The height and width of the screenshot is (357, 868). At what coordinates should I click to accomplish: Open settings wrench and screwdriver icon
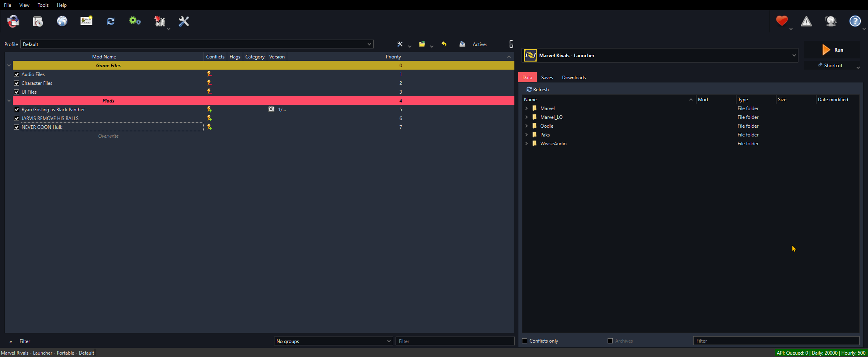pyautogui.click(x=184, y=21)
